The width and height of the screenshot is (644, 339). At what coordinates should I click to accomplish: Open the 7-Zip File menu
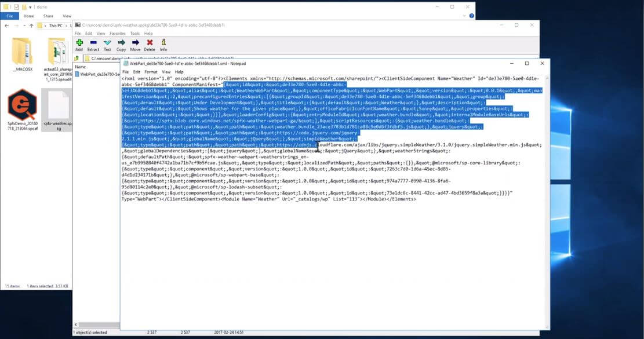click(x=78, y=34)
